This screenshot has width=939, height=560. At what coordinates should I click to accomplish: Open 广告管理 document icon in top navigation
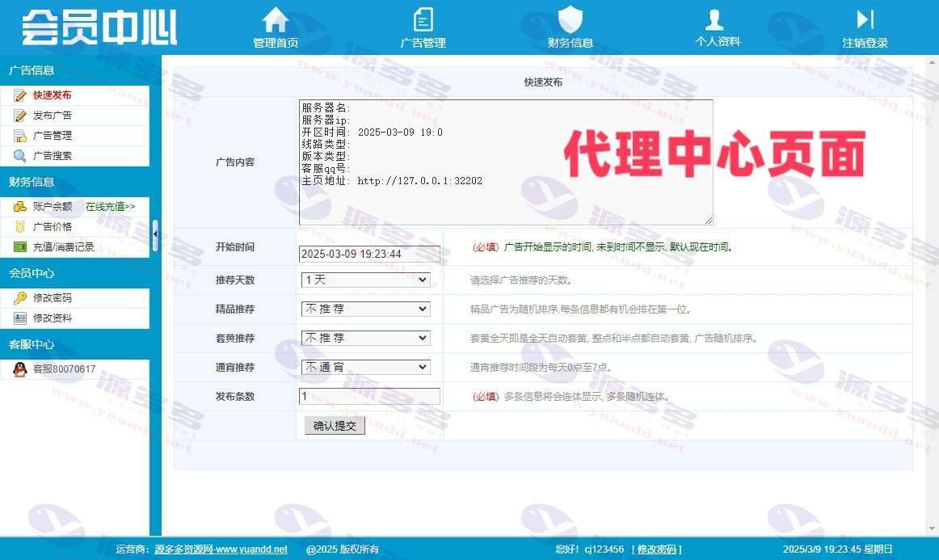click(x=423, y=19)
